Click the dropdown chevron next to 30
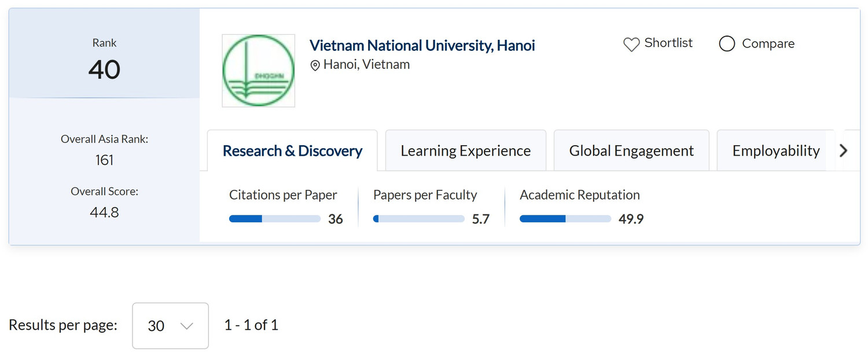 coord(186,326)
